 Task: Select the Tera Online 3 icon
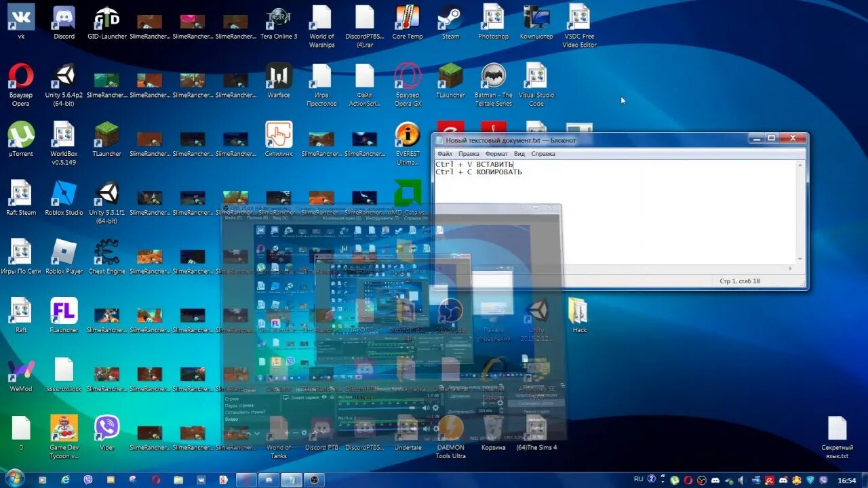pyautogui.click(x=279, y=22)
